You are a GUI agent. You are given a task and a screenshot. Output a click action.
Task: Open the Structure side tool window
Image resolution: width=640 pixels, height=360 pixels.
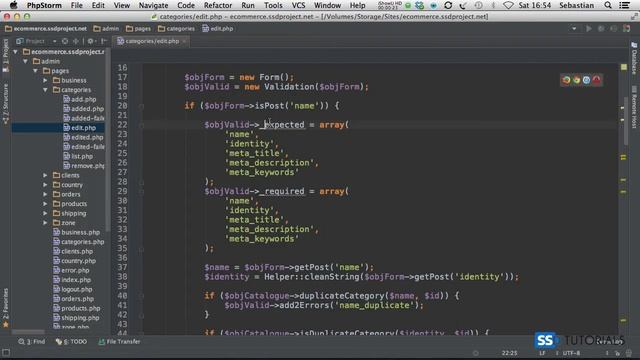coord(5,104)
